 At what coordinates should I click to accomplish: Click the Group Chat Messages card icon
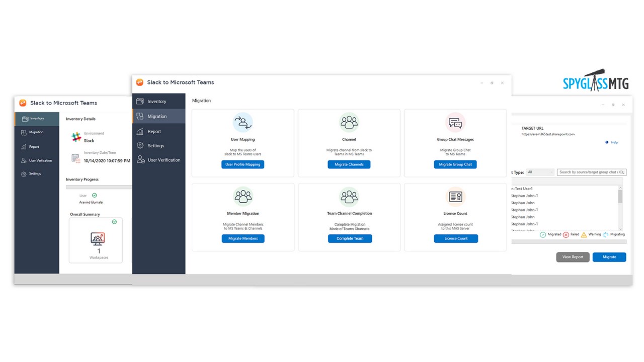(455, 122)
